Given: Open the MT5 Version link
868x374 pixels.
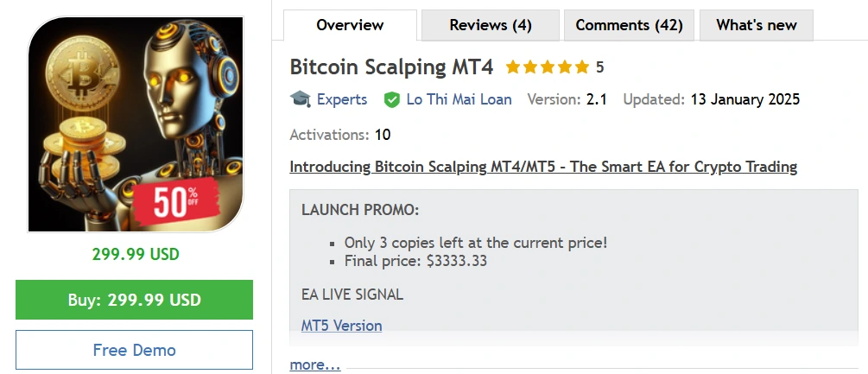Looking at the screenshot, I should 341,326.
